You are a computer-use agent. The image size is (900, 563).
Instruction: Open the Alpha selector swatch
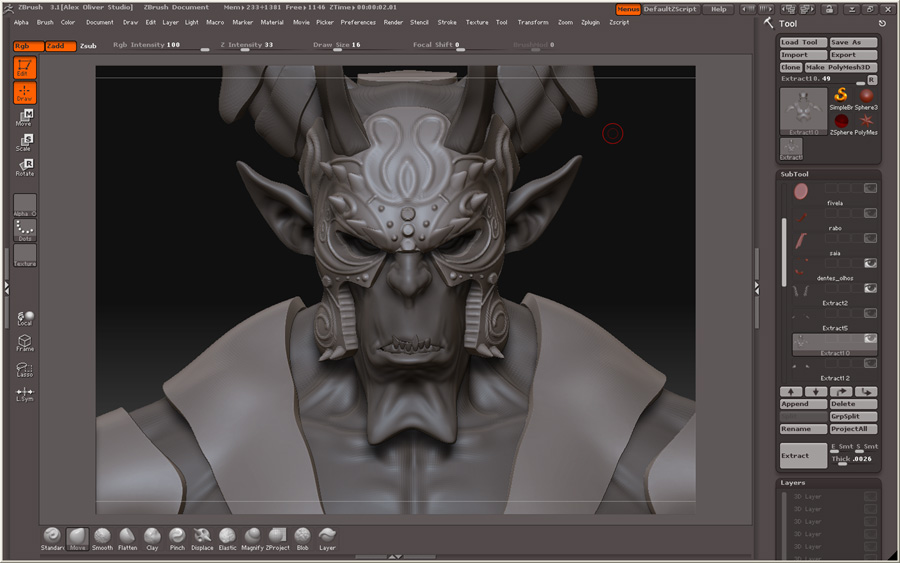pos(25,205)
